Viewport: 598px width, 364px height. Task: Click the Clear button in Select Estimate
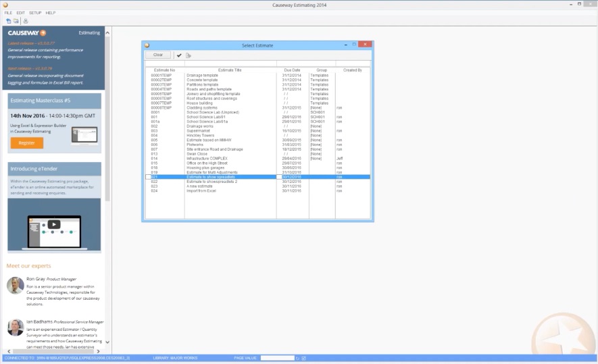pyautogui.click(x=158, y=55)
